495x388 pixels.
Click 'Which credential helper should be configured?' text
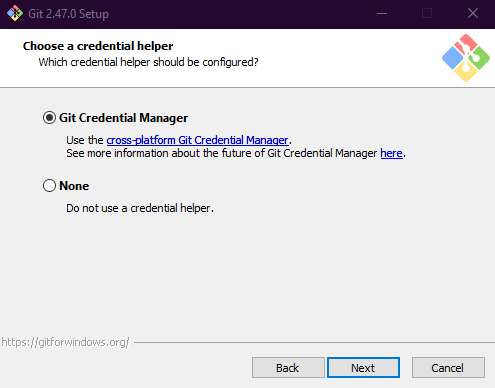coord(148,62)
